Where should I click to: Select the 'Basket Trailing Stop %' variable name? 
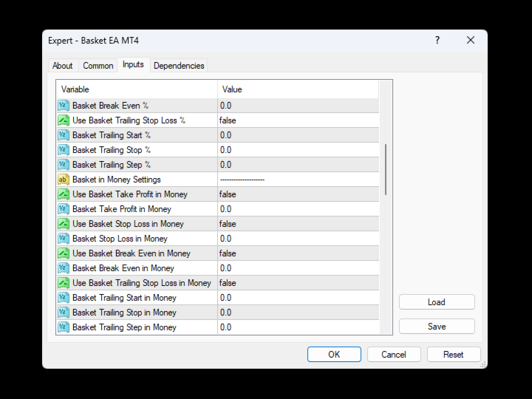click(112, 150)
